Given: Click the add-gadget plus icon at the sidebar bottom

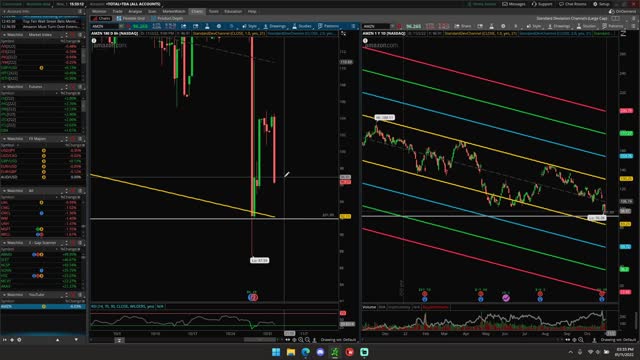Looking at the screenshot, I should pos(12,340).
